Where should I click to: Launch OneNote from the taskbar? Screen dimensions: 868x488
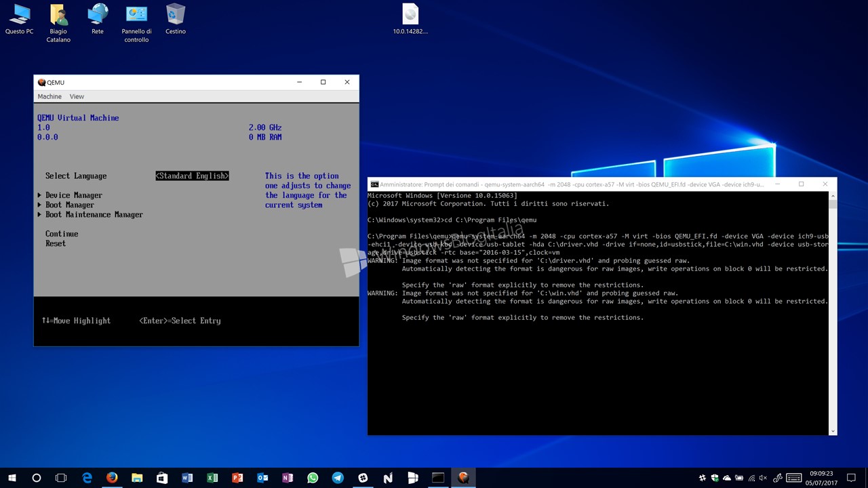click(x=288, y=478)
